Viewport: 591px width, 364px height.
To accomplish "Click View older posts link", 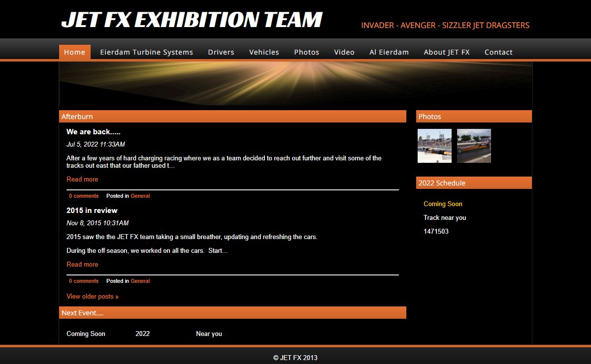I will pos(92,297).
